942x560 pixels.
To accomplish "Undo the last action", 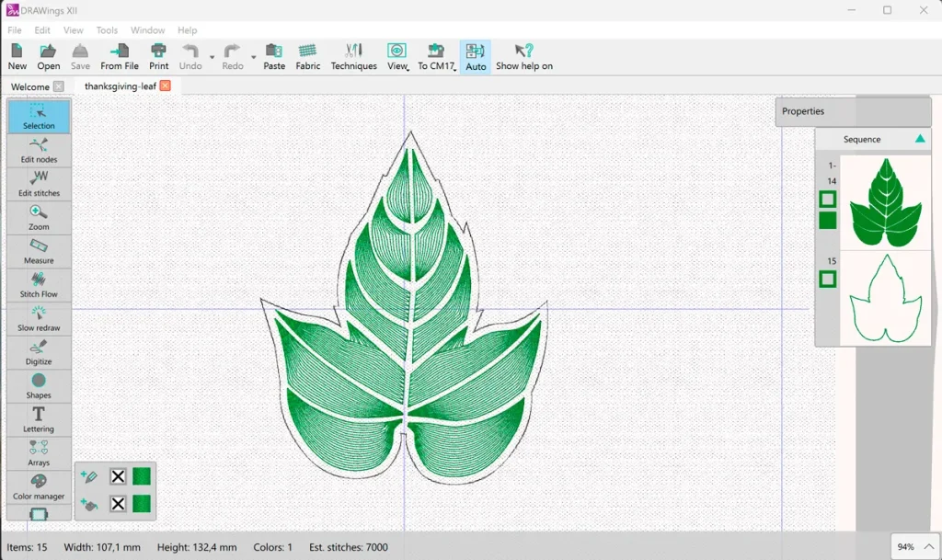I will [190, 57].
